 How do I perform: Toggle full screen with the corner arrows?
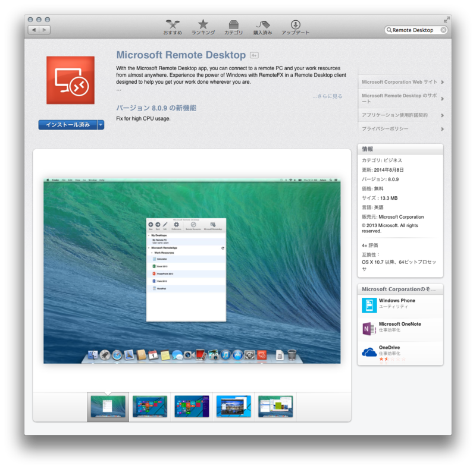pyautogui.click(x=447, y=20)
